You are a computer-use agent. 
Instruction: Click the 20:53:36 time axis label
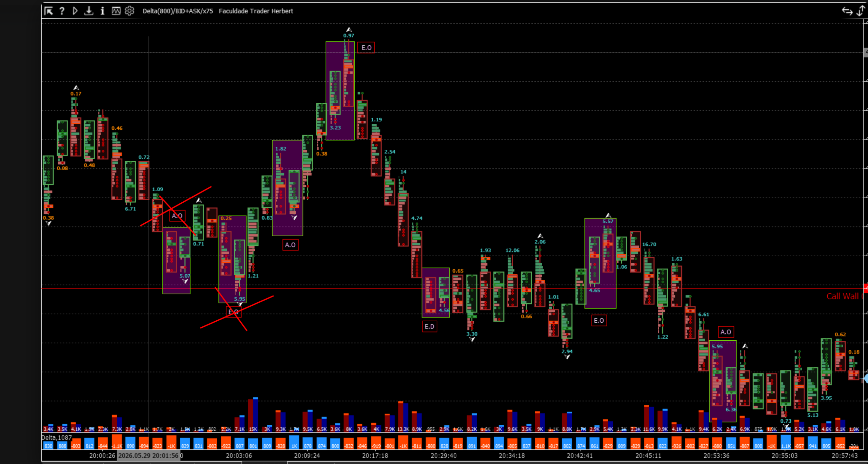(716, 456)
